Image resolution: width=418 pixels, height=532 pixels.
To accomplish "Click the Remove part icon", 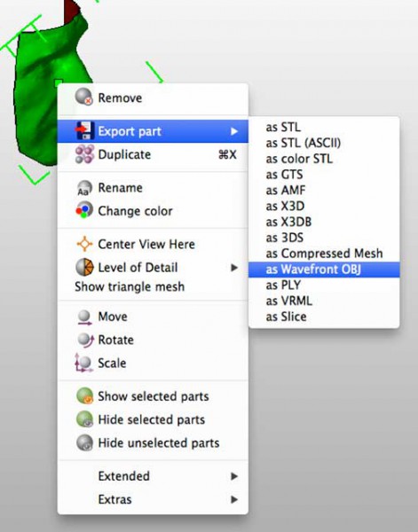I will [x=84, y=97].
